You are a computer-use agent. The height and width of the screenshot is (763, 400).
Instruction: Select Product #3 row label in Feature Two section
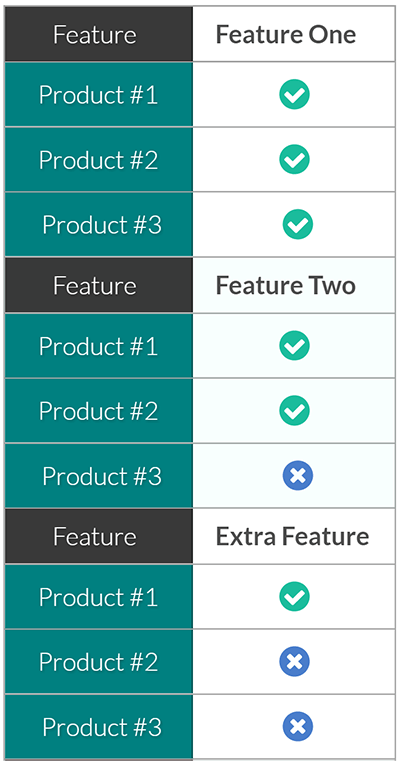pyautogui.click(x=99, y=475)
